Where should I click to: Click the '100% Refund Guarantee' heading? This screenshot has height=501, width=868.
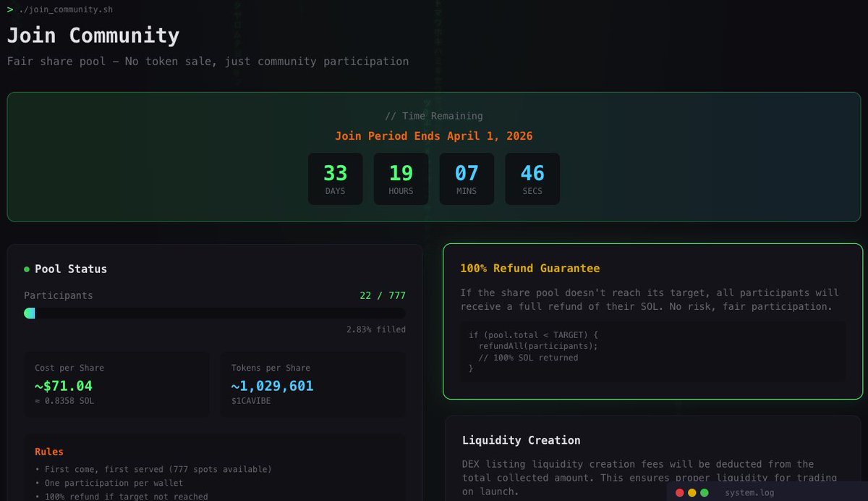pos(530,268)
